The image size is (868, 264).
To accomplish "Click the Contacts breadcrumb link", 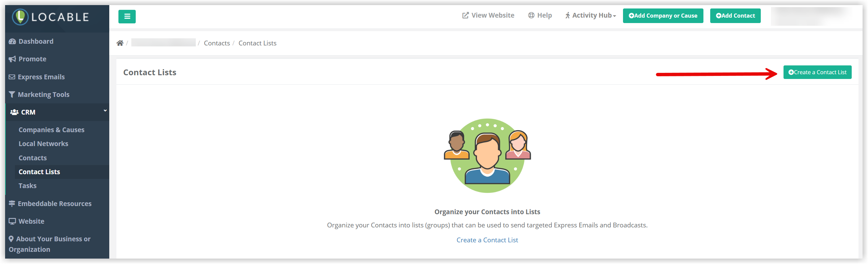I will 216,43.
